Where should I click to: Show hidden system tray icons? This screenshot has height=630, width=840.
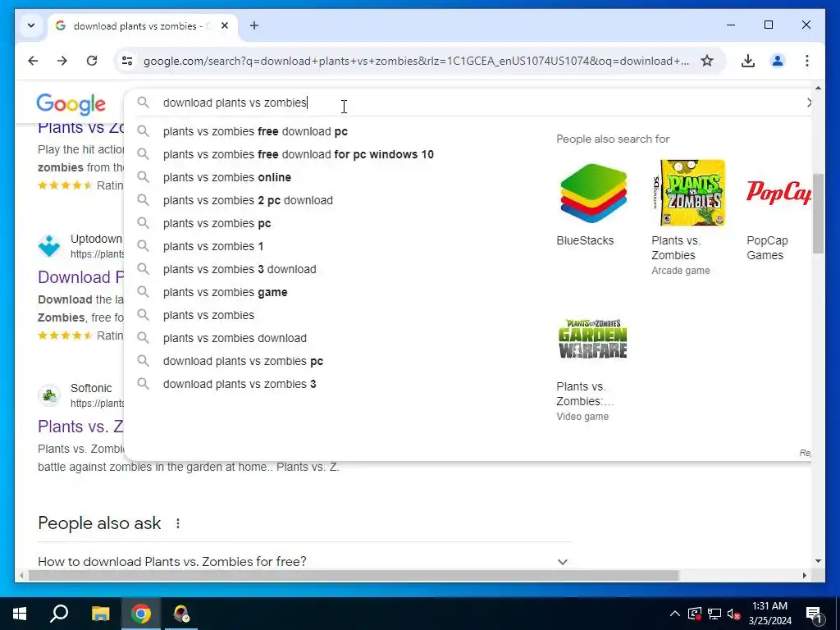click(x=675, y=614)
